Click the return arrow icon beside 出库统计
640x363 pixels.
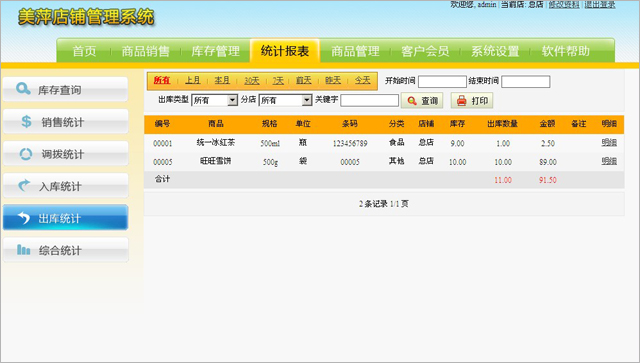click(24, 218)
